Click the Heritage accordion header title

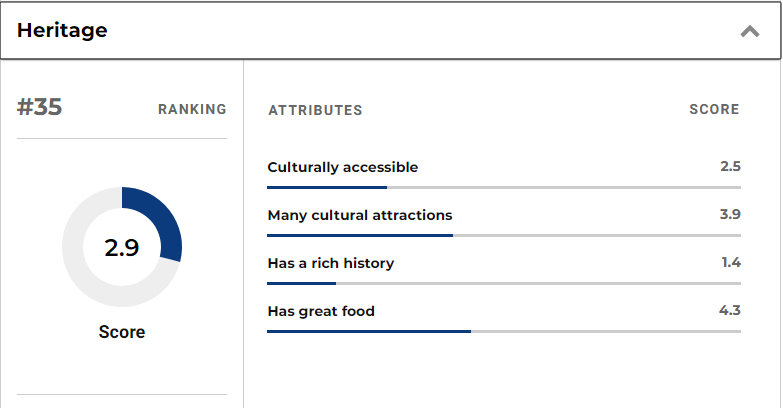click(62, 30)
